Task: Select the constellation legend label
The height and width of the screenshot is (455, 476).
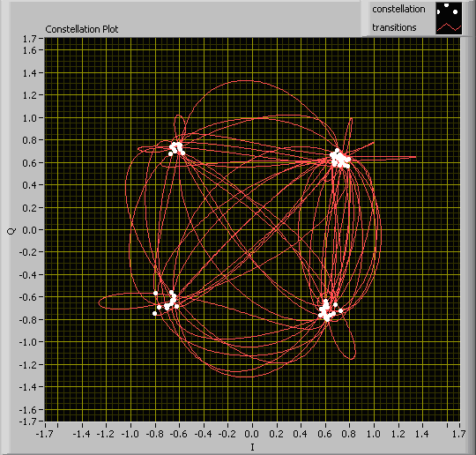Action: [x=398, y=10]
